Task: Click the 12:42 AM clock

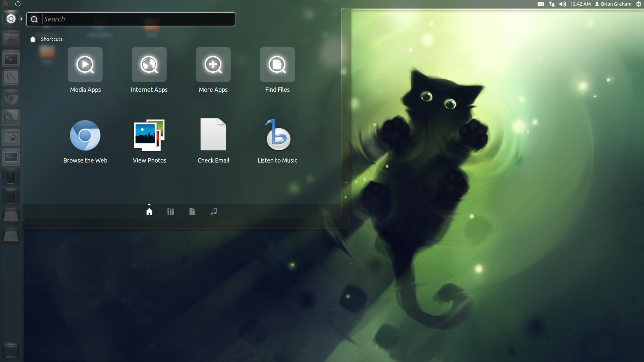Action: coord(581,4)
